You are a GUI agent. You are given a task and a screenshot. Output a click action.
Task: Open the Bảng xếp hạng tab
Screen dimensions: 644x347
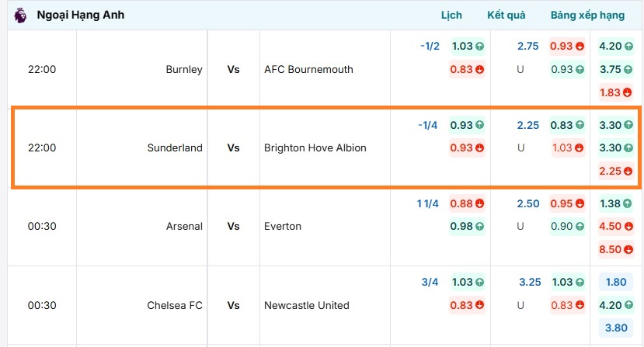click(x=588, y=15)
